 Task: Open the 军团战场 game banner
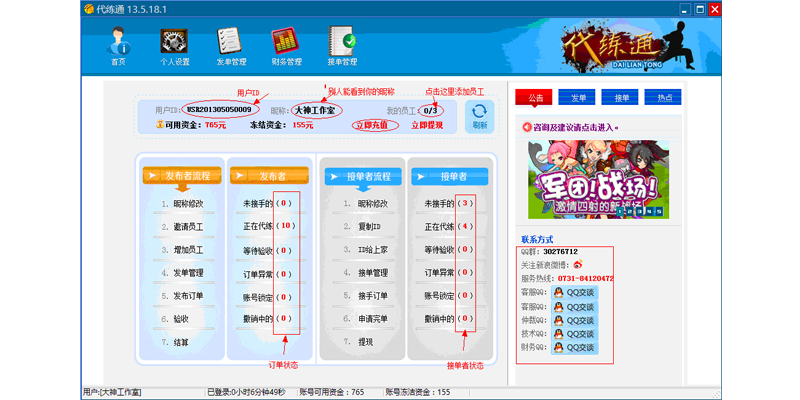[x=598, y=180]
